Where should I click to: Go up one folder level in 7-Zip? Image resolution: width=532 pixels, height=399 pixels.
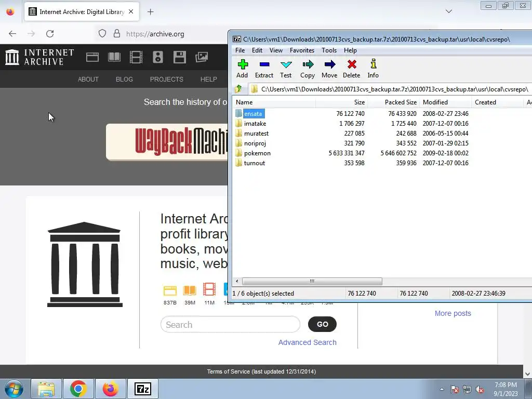(x=238, y=89)
